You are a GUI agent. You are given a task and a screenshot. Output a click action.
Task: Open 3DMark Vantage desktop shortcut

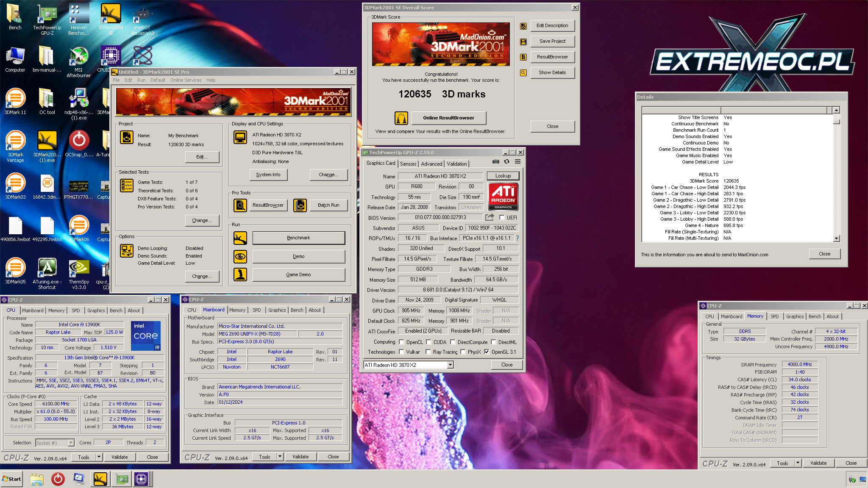coord(15,147)
